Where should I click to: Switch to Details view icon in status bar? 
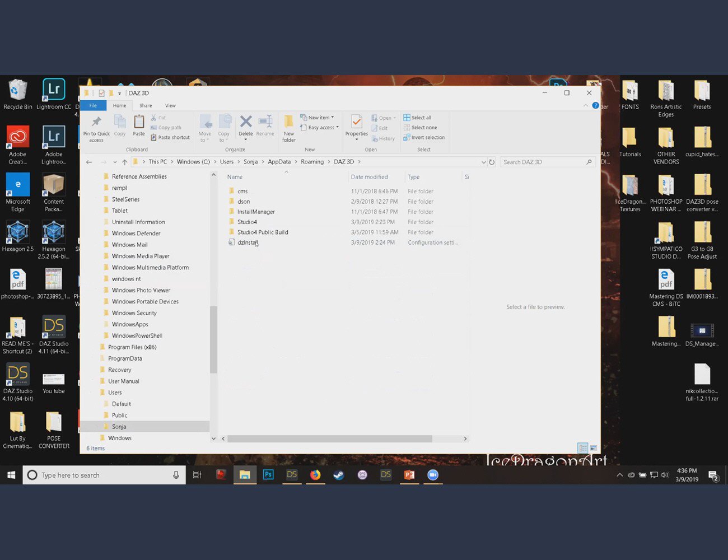[x=582, y=448]
